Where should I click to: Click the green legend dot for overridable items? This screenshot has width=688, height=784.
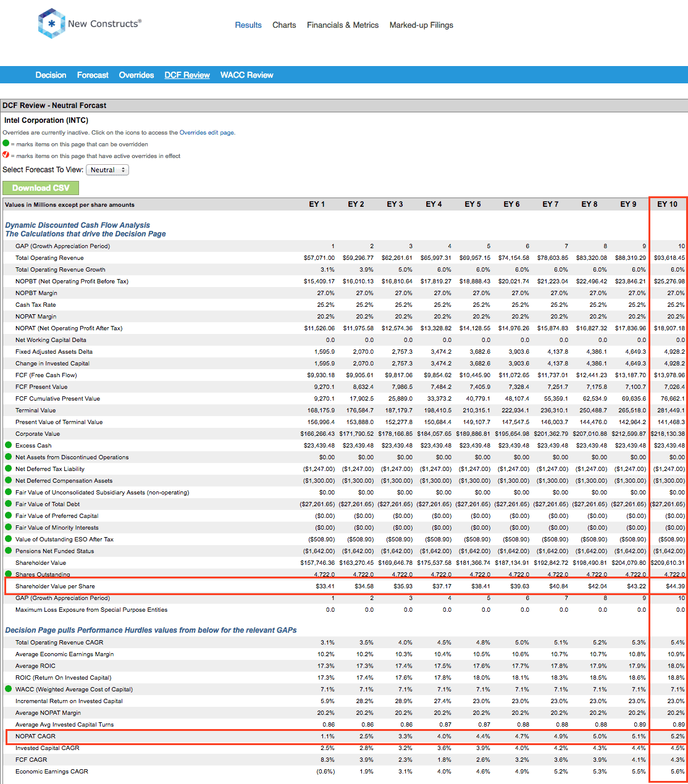(6, 143)
